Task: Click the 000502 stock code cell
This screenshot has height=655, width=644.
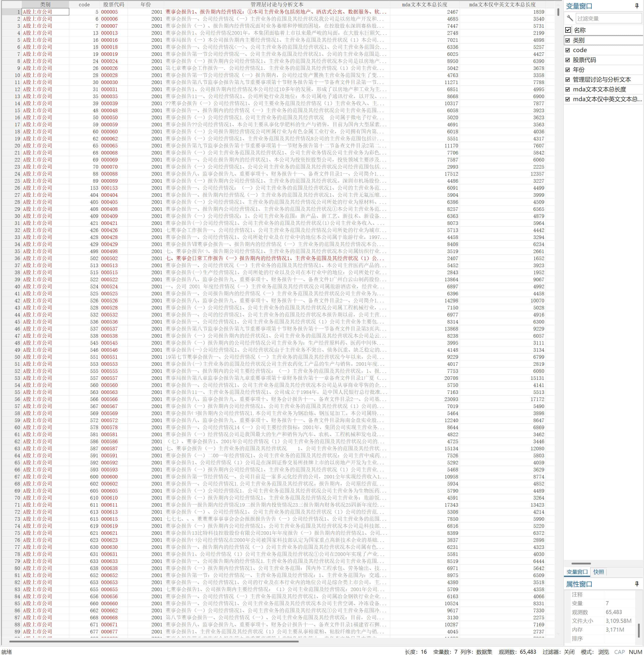Action: point(109,258)
